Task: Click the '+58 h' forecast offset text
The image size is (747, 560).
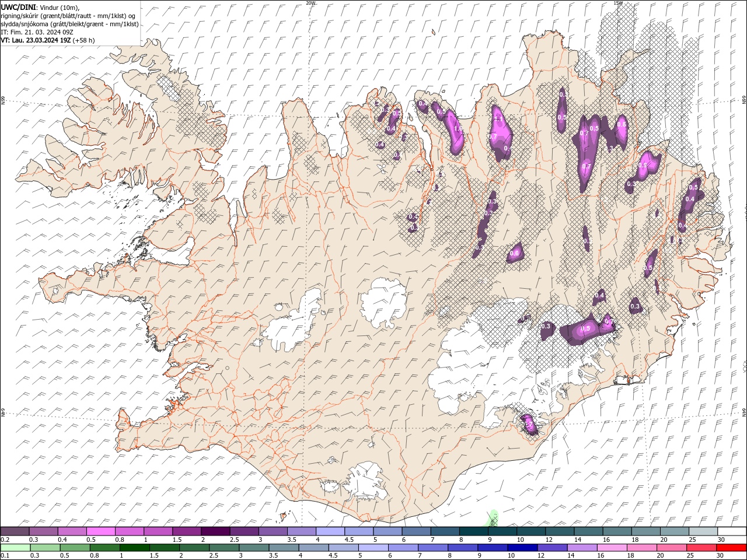Action: click(84, 40)
